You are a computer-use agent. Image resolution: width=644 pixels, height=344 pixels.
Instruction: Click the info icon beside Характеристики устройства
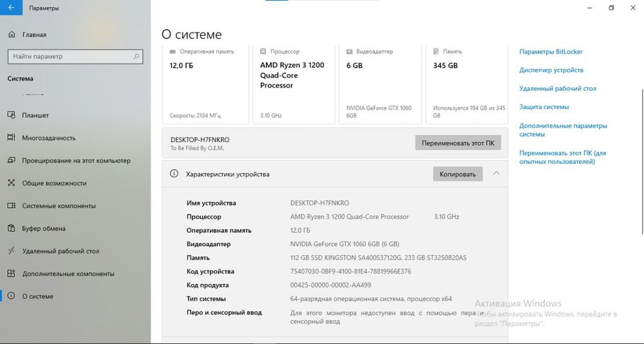click(174, 174)
